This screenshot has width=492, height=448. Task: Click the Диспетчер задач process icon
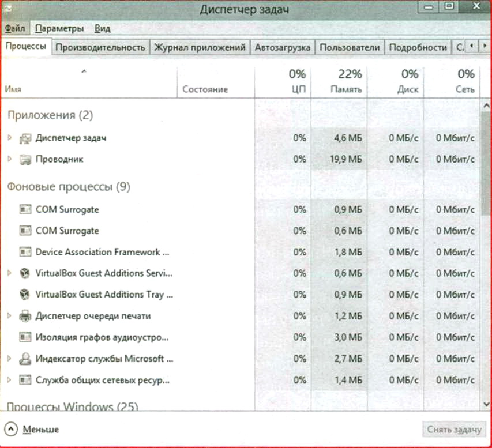click(x=25, y=138)
